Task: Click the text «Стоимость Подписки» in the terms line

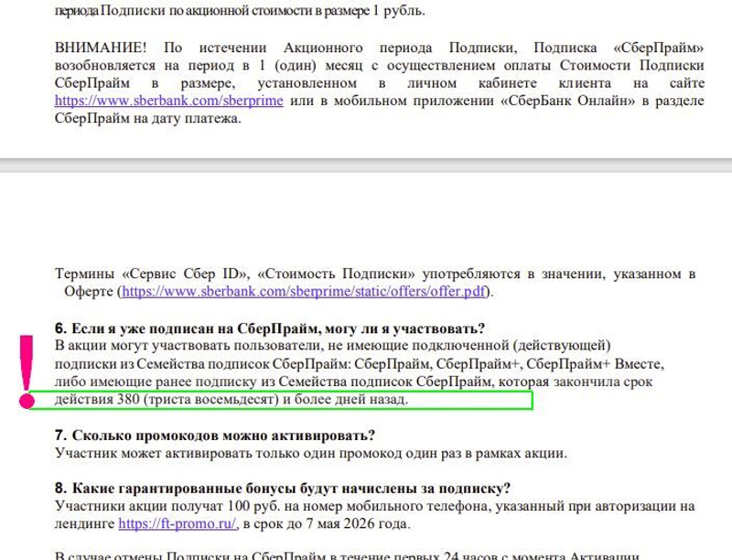Action: click(338, 274)
